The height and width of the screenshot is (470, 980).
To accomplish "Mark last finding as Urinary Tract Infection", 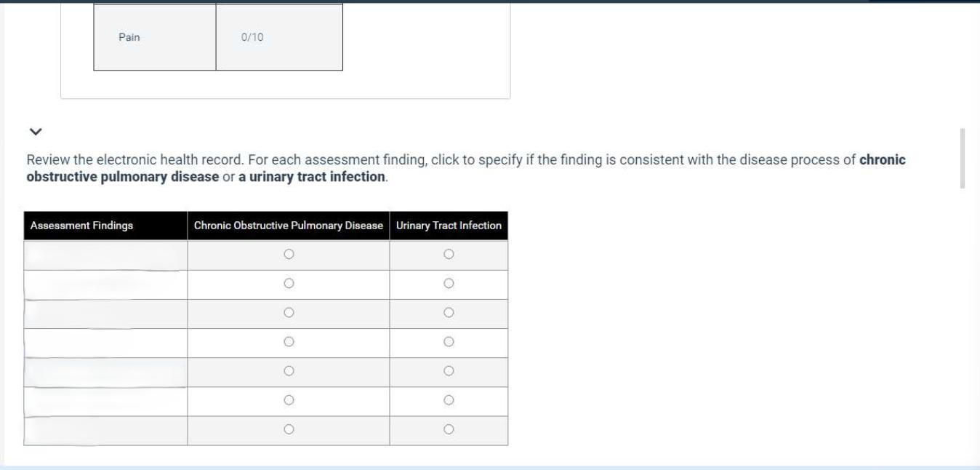I will pos(449,429).
